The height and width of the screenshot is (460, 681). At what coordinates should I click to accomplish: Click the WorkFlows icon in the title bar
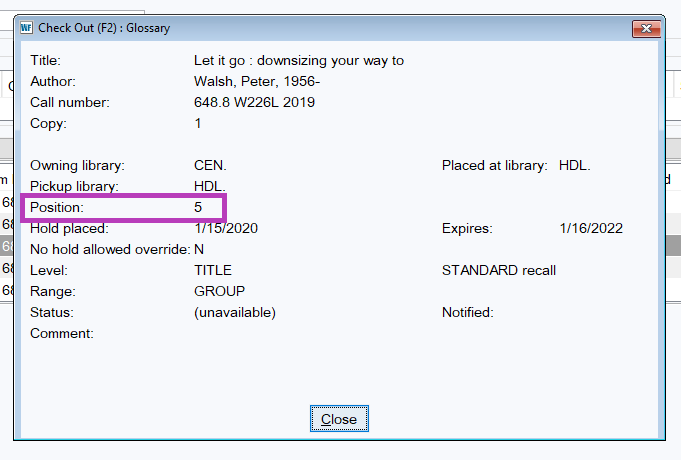pyautogui.click(x=26, y=28)
